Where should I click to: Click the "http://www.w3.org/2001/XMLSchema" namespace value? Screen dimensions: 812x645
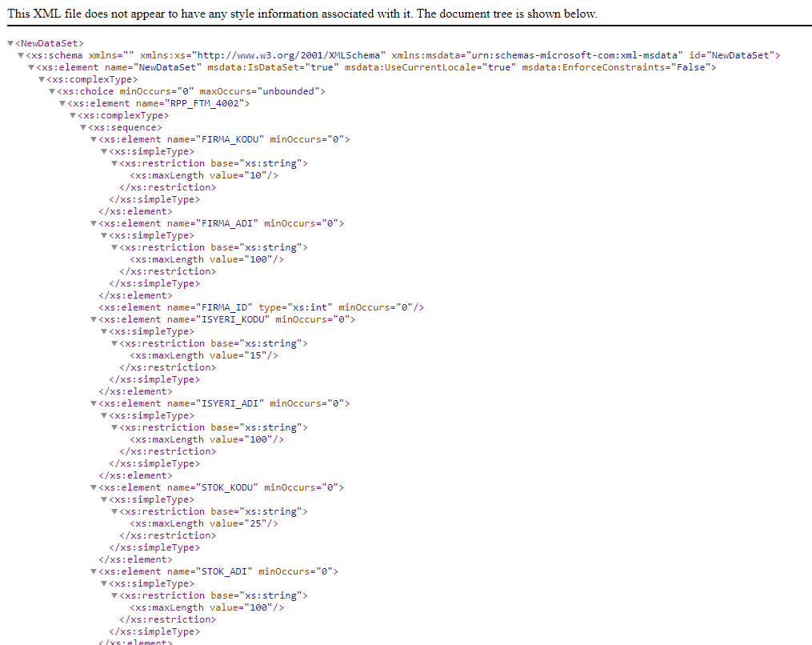[x=289, y=55]
